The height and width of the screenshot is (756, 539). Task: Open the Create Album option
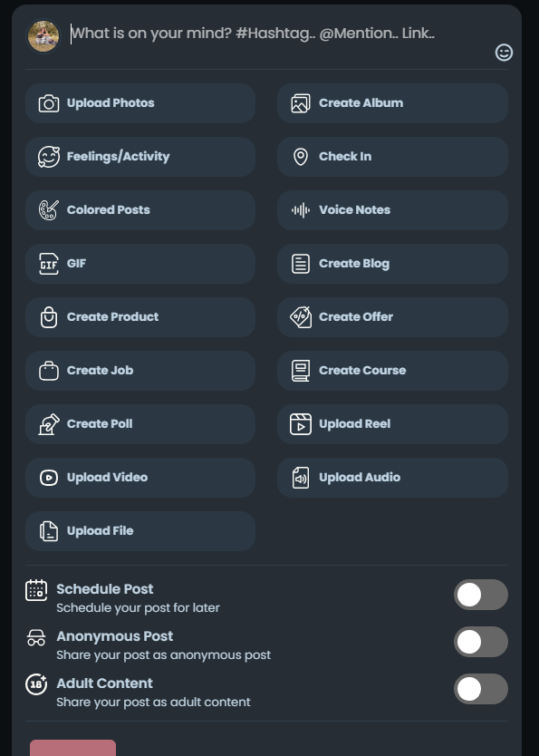pos(392,103)
